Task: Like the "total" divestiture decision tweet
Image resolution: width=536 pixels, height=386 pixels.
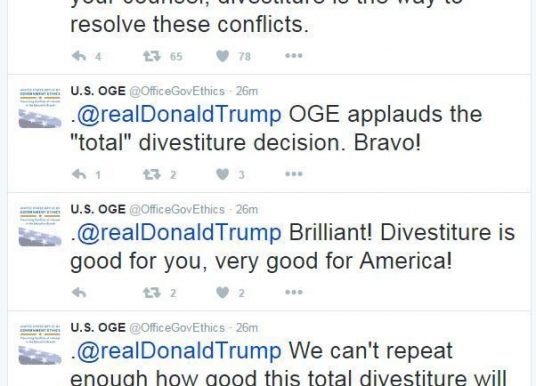Action: 223,174
